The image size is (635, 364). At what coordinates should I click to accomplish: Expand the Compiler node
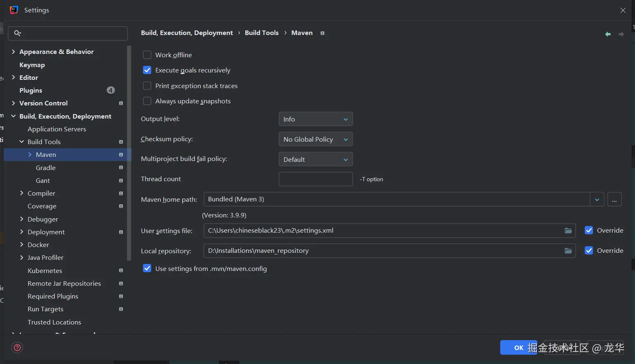[x=21, y=193]
